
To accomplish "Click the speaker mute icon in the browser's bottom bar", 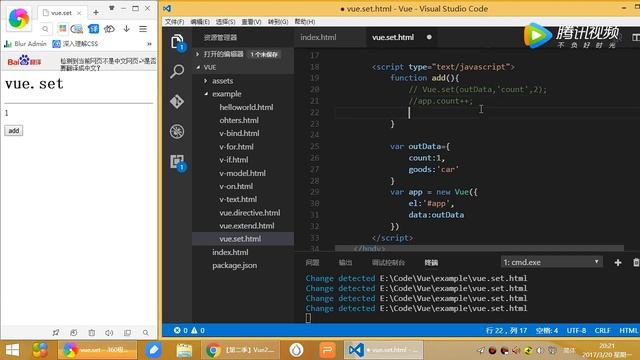I will click(109, 333).
